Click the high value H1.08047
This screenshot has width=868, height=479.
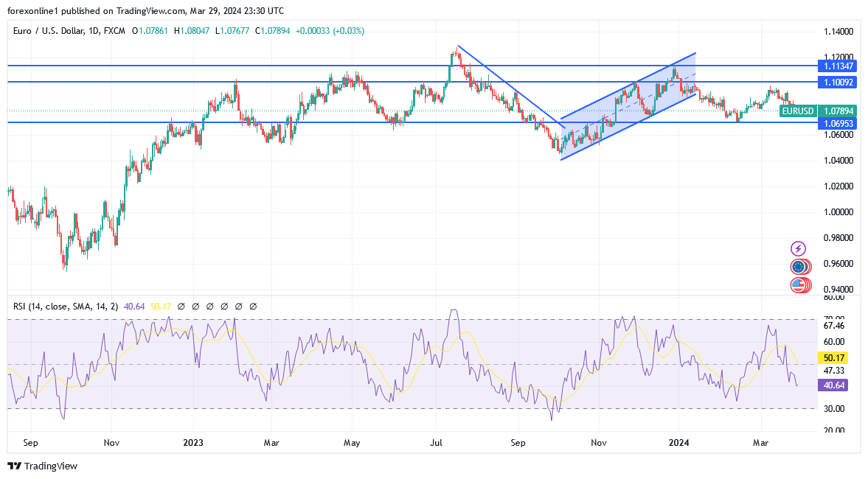[x=192, y=31]
